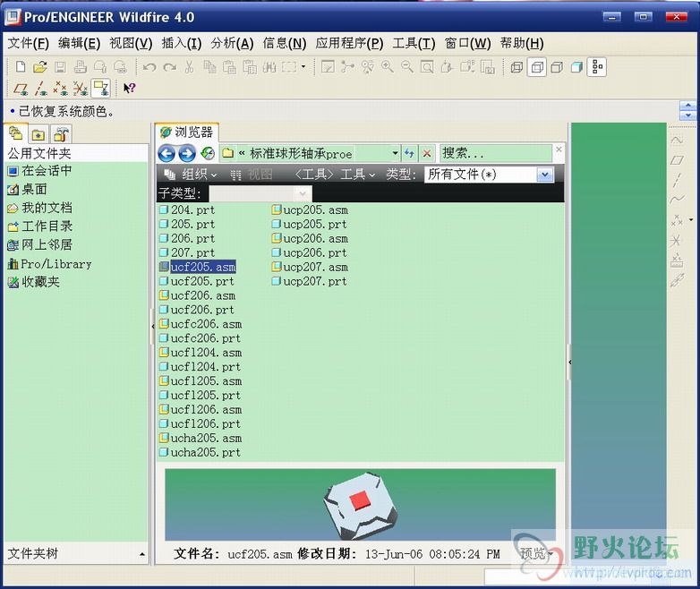Click the browser Back arrow
Viewport: 700px width, 589px height.
(166, 154)
